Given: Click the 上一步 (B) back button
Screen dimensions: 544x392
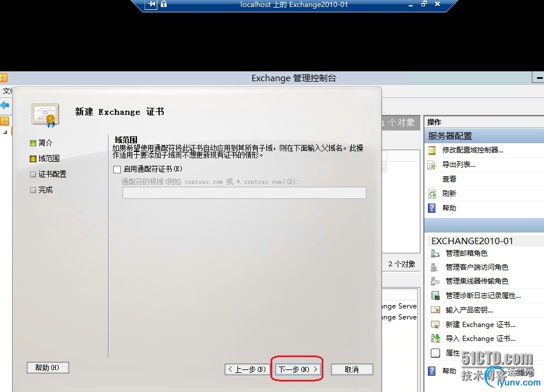Looking at the screenshot, I should coord(247,369).
